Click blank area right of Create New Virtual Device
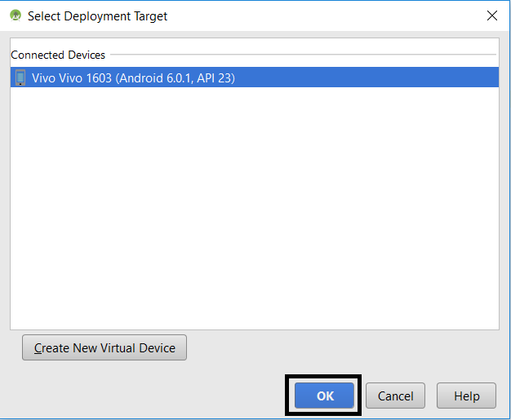The image size is (511, 420). click(343, 347)
